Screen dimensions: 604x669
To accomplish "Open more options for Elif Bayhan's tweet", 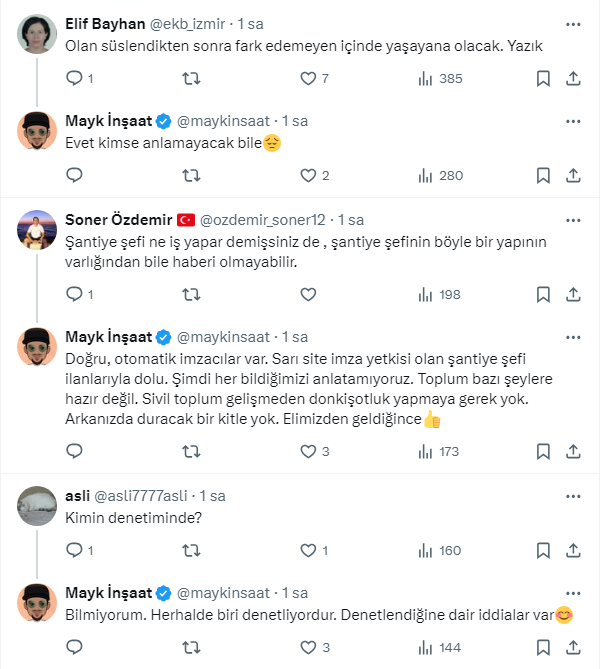I will pyautogui.click(x=574, y=24).
